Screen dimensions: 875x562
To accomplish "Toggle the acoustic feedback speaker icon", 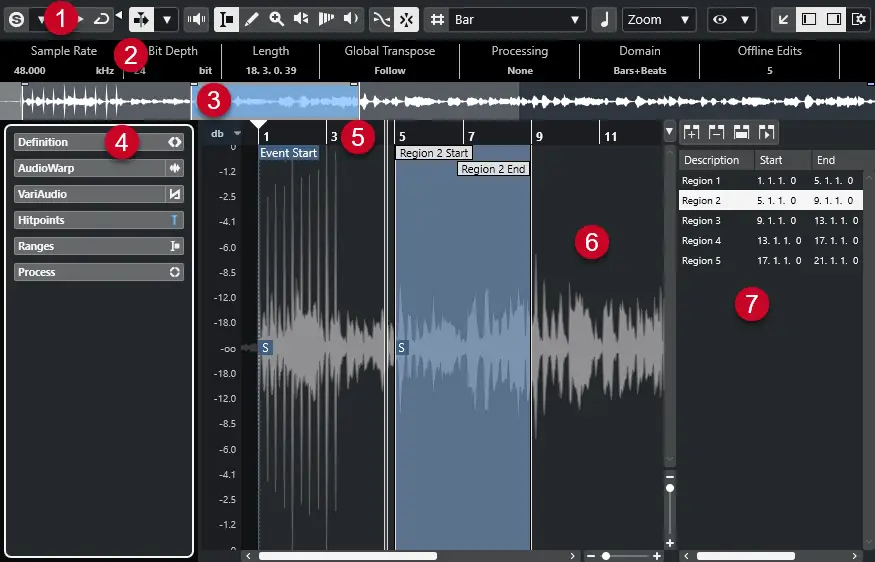I will [196, 20].
